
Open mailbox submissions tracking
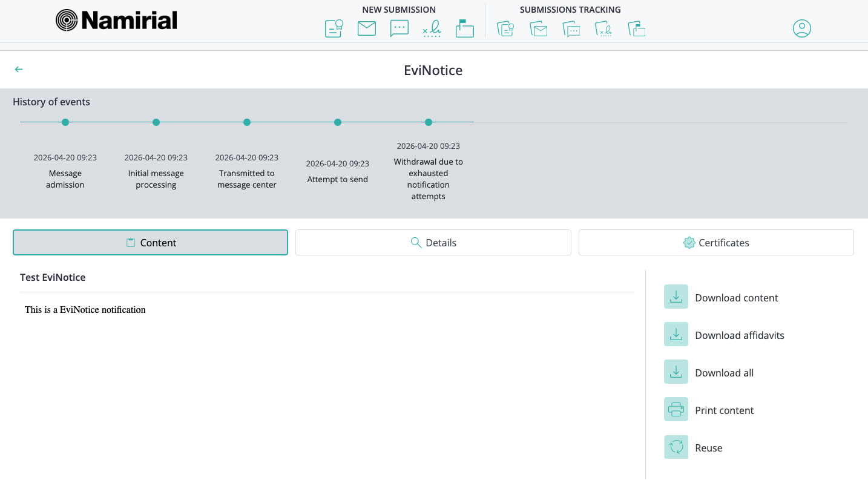pyautogui.click(x=636, y=28)
